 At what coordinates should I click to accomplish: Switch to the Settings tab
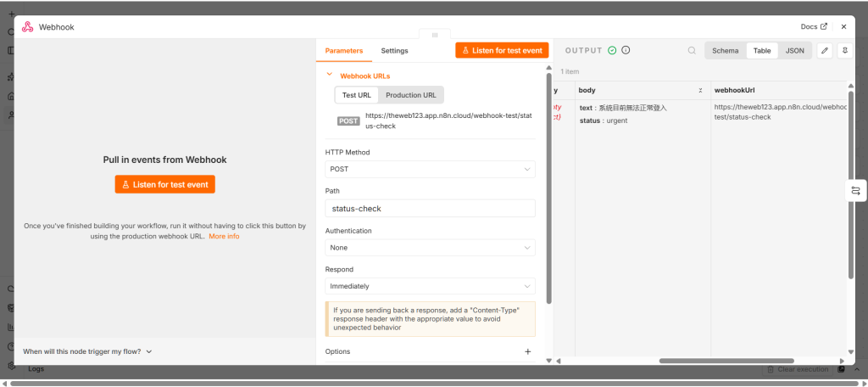point(394,50)
